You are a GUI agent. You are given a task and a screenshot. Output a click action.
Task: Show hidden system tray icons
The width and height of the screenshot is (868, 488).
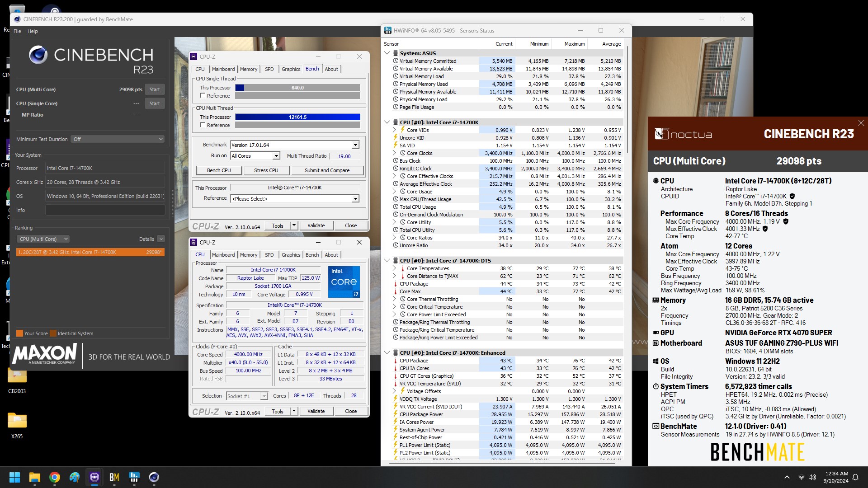point(787,477)
